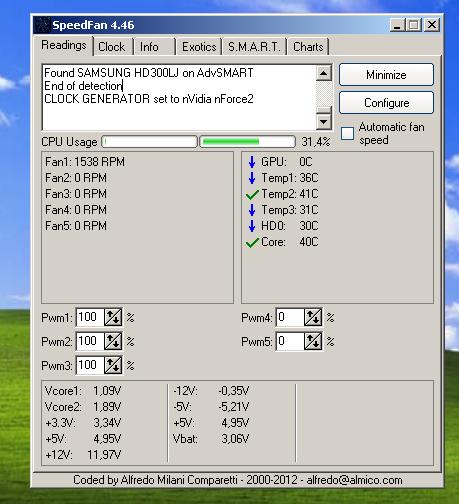This screenshot has width=459, height=504.
Task: Click the log scrollbar up arrow
Action: [x=323, y=73]
